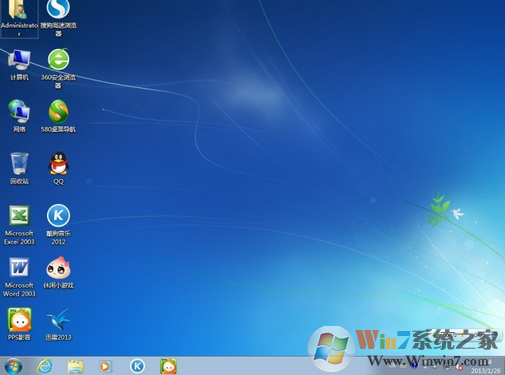Select the 休闲小游戏 casual games icon
The height and width of the screenshot is (375, 505).
(58, 272)
